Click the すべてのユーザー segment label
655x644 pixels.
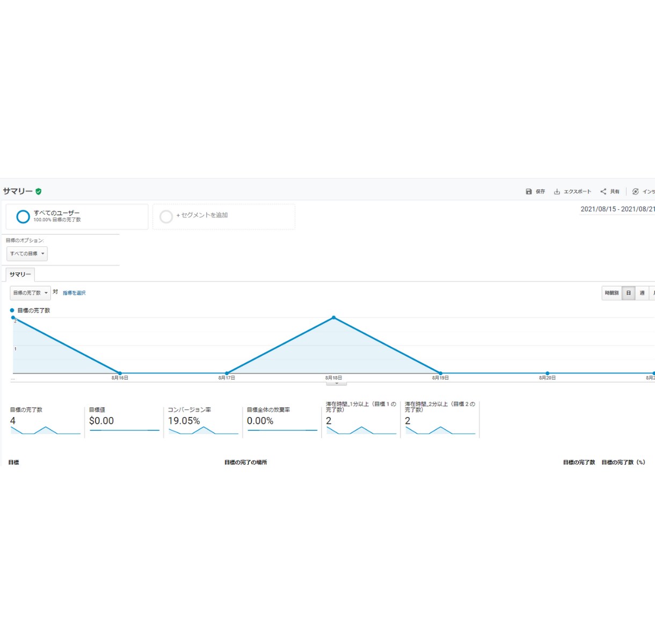pyautogui.click(x=57, y=213)
